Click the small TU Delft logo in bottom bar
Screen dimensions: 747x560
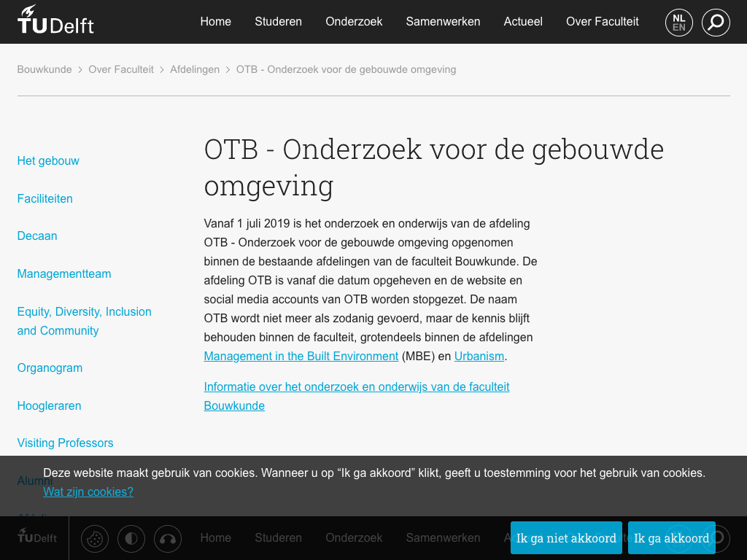coord(36,537)
